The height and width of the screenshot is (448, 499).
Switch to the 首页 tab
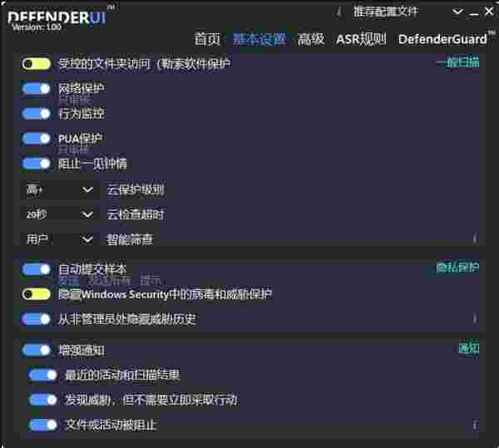207,39
